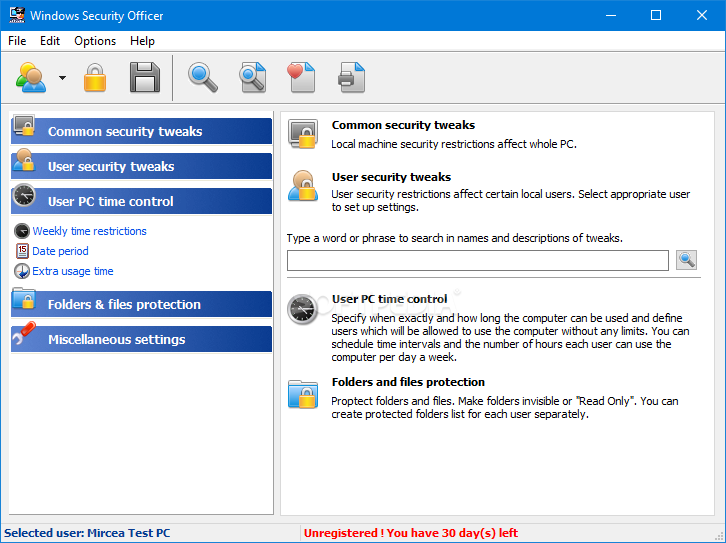Open the Edit menu
The width and height of the screenshot is (726, 543).
[50, 41]
